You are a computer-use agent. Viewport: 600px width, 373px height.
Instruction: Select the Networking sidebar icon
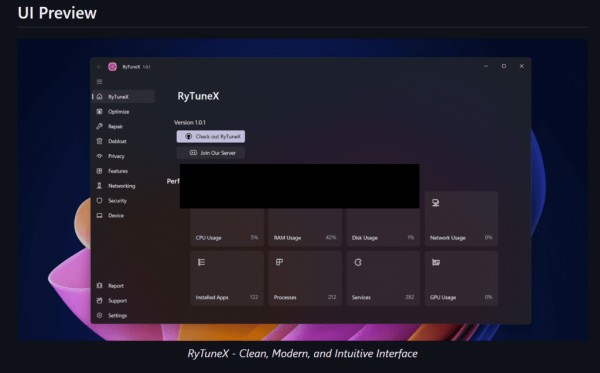coord(99,186)
